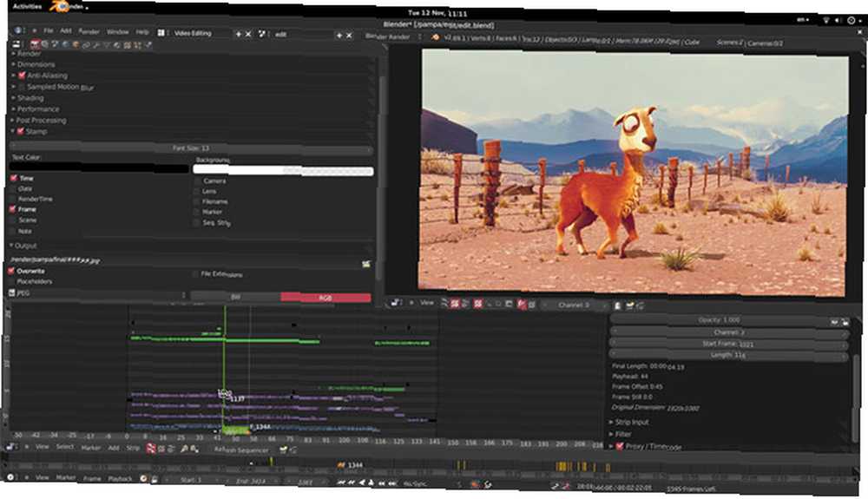Toggle the Overwrite output checkbox
The image size is (868, 499).
11,271
